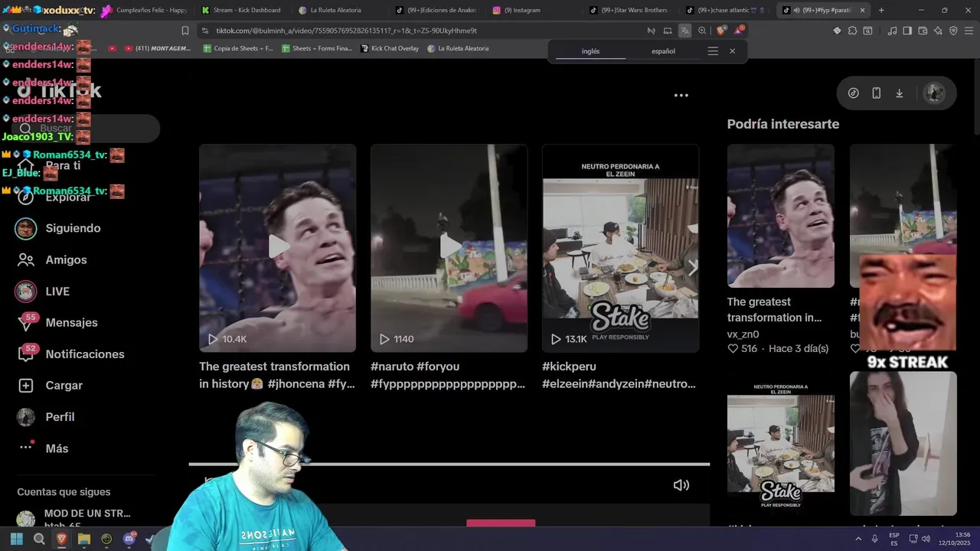Image resolution: width=980 pixels, height=551 pixels.
Task: Click the zoom magnifier in address bar
Action: [702, 31]
